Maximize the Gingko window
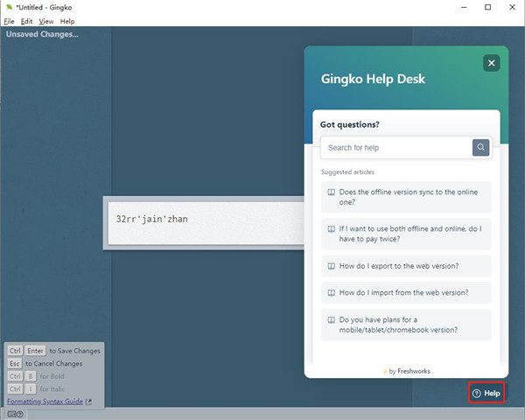This screenshot has width=525, height=420. [487, 7]
